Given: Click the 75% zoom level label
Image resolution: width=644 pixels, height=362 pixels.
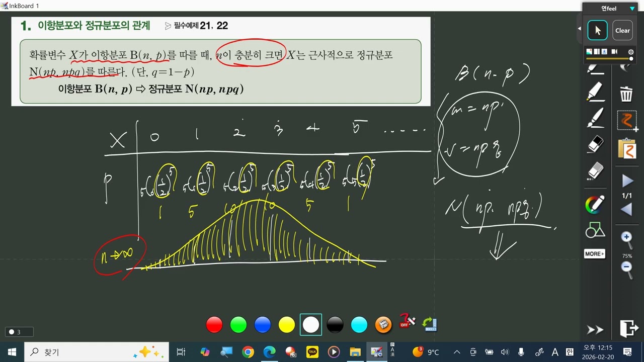Looking at the screenshot, I should coord(627,256).
